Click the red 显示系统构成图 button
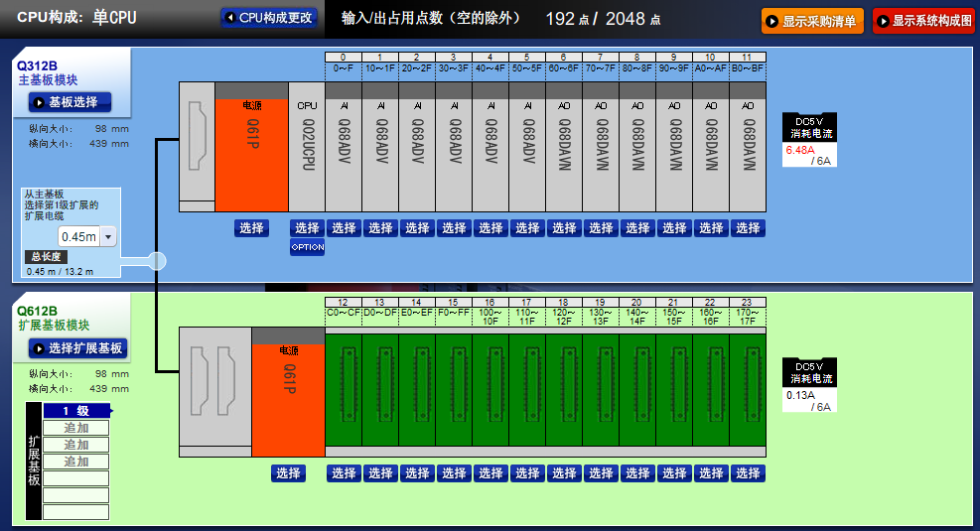 coord(923,21)
